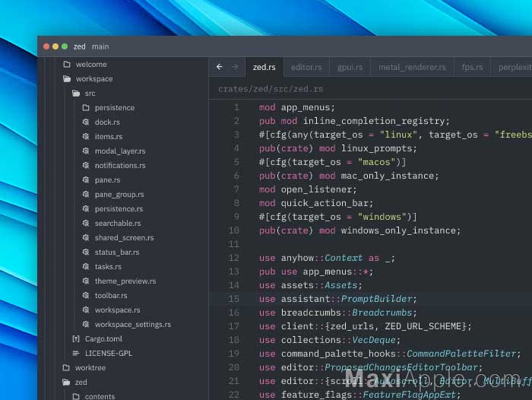Open the partially visible perplexity tab
This screenshot has height=400, width=532.
point(513,67)
